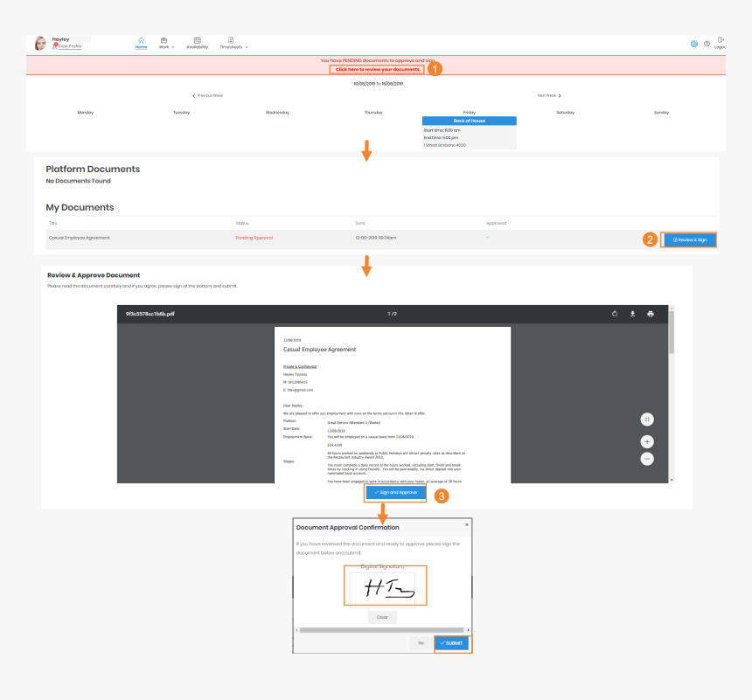Image resolution: width=752 pixels, height=700 pixels.
Task: Click the help question mark icon
Action: coord(707,44)
